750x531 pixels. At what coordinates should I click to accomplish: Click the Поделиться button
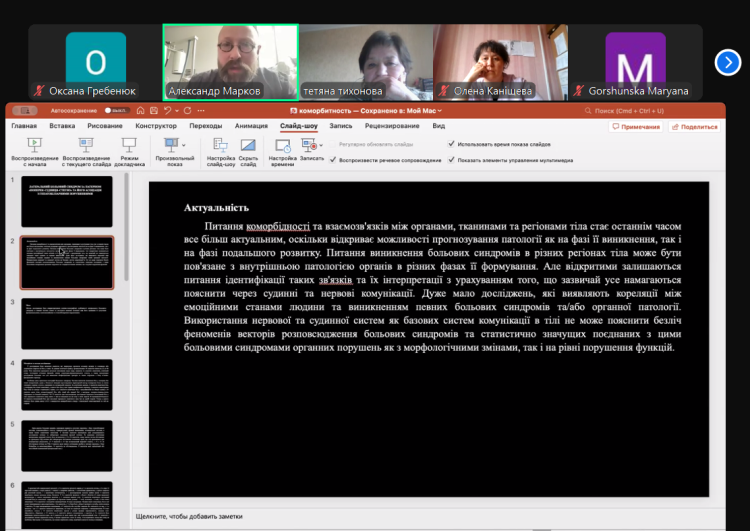(x=694, y=127)
